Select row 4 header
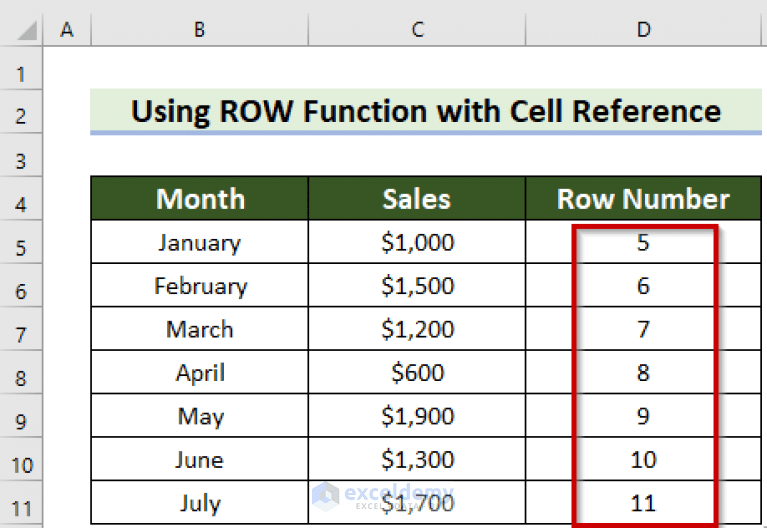The height and width of the screenshot is (528, 767). [x=21, y=198]
